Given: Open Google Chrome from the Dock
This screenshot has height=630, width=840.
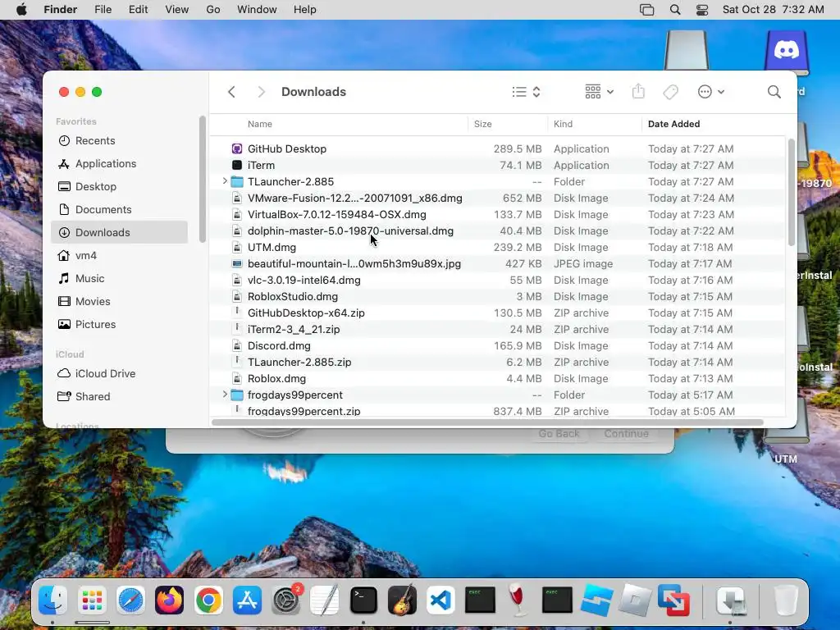Looking at the screenshot, I should [208, 600].
